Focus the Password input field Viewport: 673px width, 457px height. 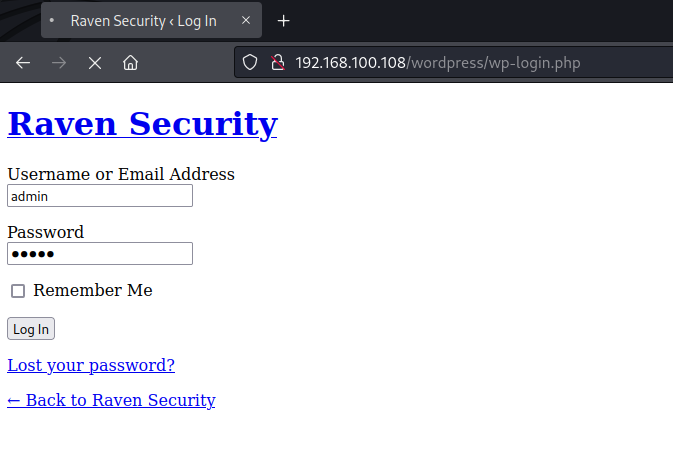pyautogui.click(x=100, y=254)
